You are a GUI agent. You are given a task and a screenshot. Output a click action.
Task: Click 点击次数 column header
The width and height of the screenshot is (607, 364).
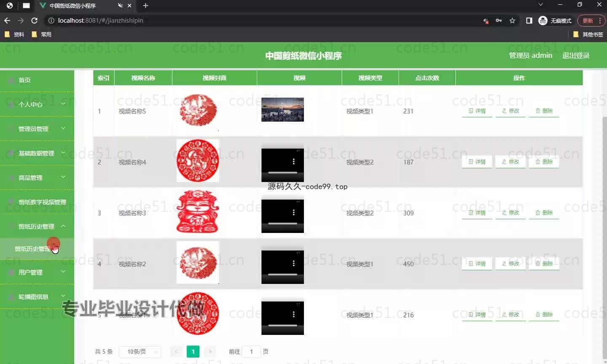point(427,78)
